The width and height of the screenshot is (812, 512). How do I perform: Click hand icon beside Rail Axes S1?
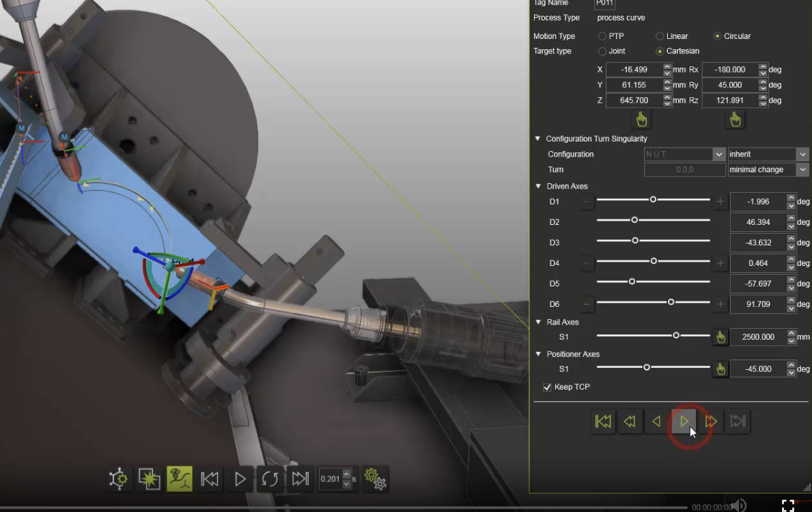[719, 337]
